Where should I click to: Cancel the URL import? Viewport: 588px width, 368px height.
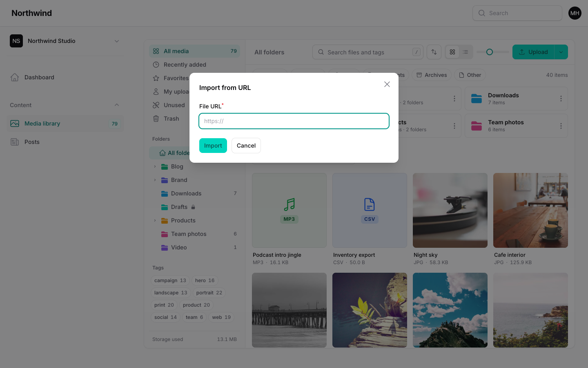point(246,146)
